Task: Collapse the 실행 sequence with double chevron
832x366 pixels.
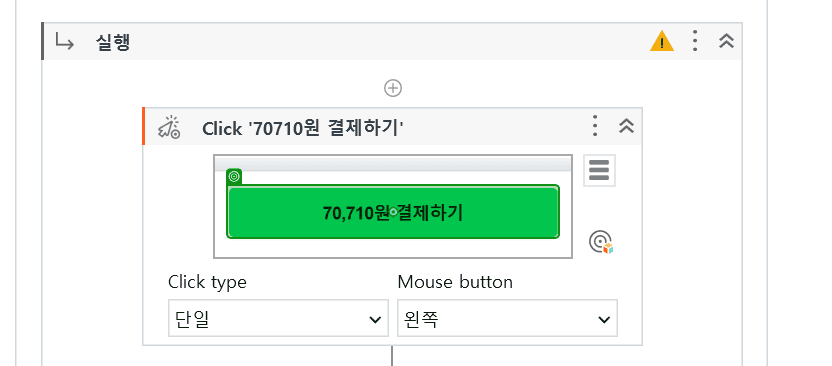Action: [726, 41]
